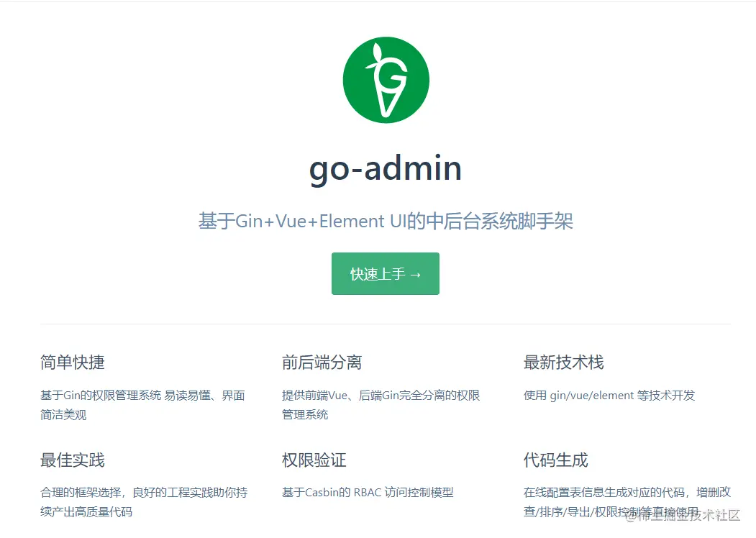Click description 在线配置表信息生成对应的代码
The width and height of the screenshot is (756, 538).
[x=627, y=502]
